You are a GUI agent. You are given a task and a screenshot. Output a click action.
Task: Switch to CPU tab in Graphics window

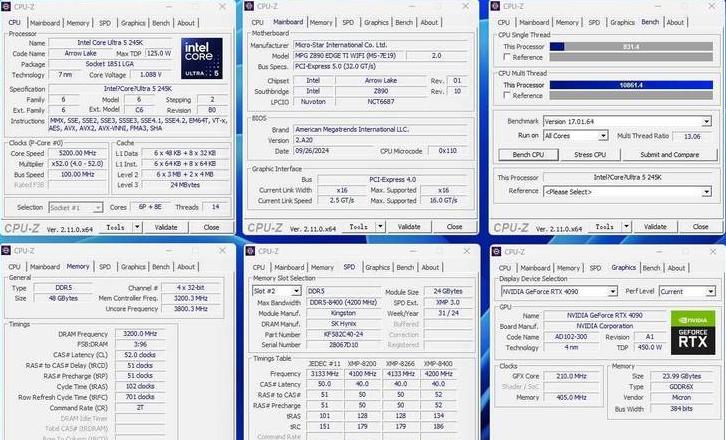pos(505,268)
